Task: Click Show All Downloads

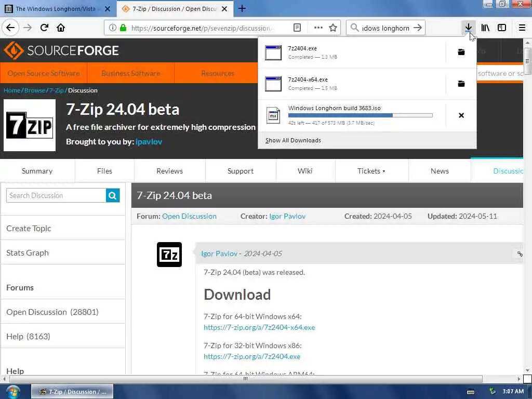Action: coord(293,140)
